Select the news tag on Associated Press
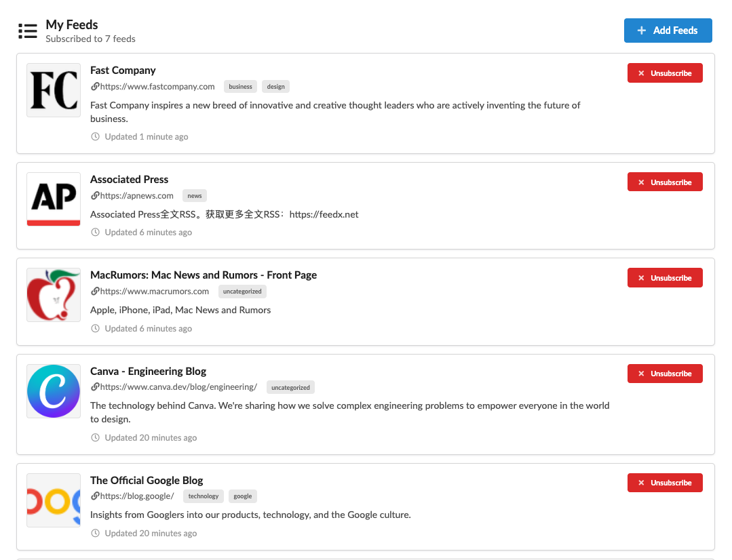Viewport: 732px width, 560px height. pyautogui.click(x=195, y=195)
